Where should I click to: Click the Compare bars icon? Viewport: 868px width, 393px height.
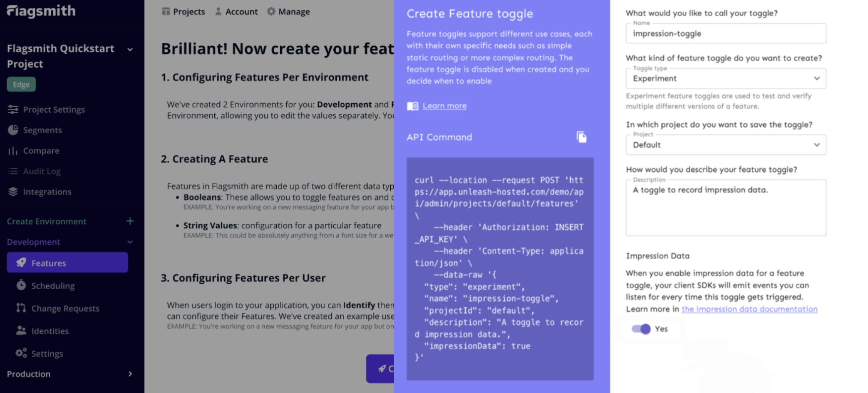13,151
